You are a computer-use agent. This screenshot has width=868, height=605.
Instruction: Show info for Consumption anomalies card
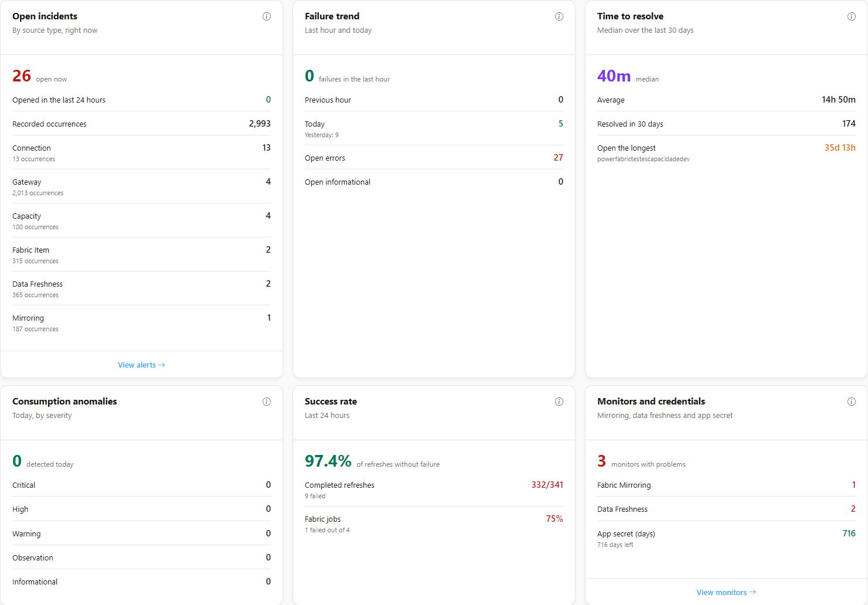[267, 402]
